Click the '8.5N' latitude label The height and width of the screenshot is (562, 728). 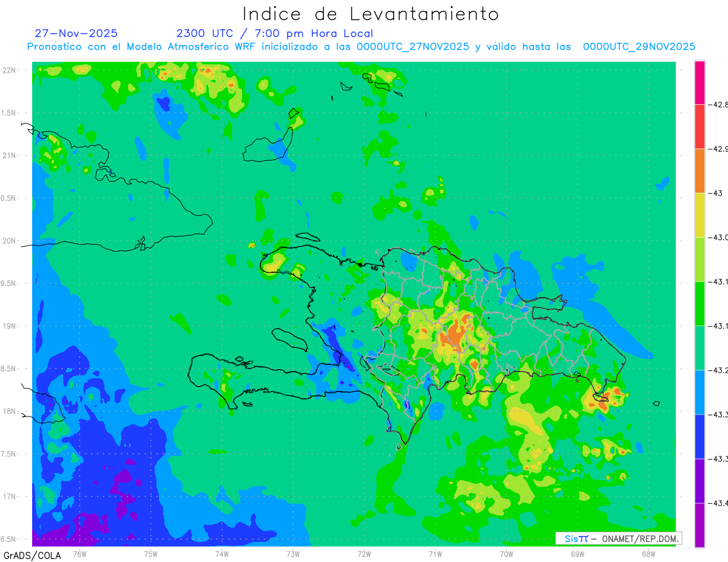[8, 369]
